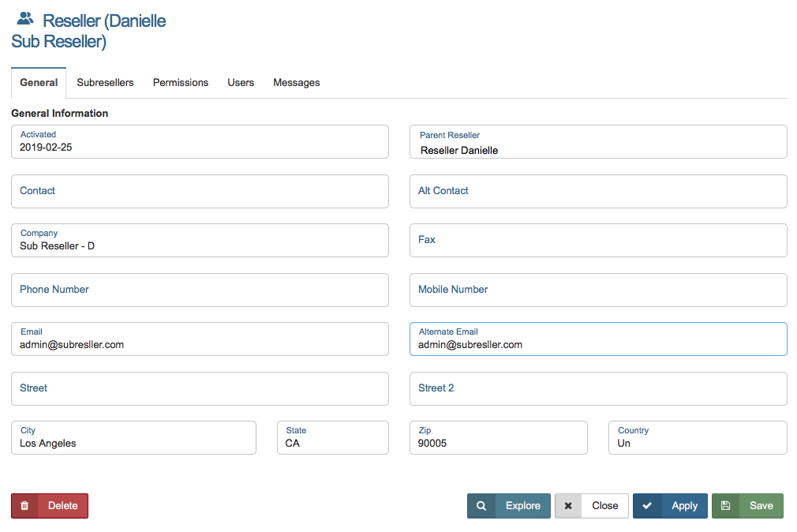Go to the Users tab

(x=241, y=83)
